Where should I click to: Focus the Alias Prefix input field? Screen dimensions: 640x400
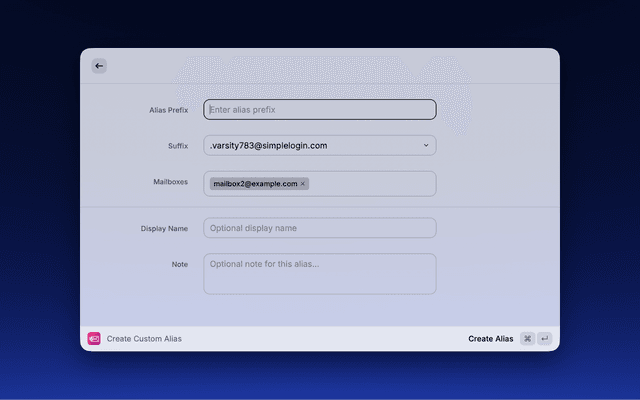[320, 109]
